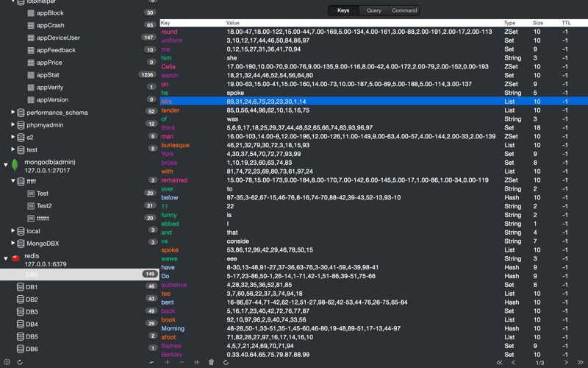Add a new key with the plus icon
The width and height of the screenshot is (588, 368).
coord(168,362)
